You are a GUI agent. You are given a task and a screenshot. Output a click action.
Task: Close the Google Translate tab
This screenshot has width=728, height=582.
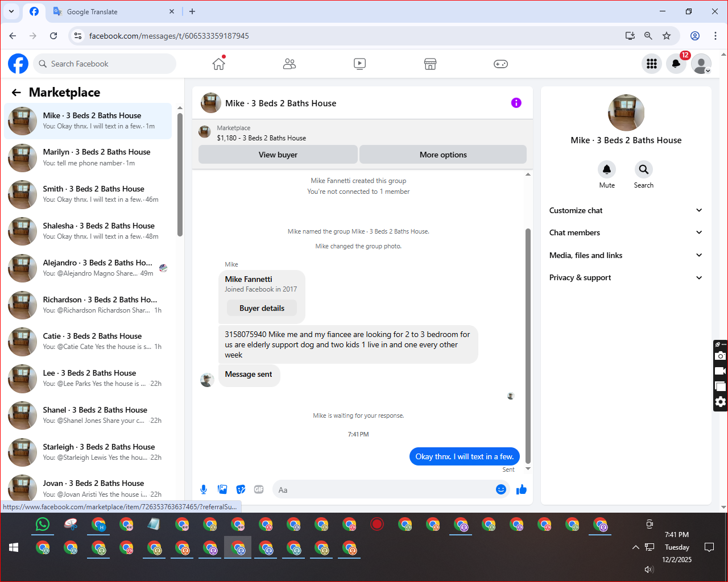pyautogui.click(x=172, y=11)
